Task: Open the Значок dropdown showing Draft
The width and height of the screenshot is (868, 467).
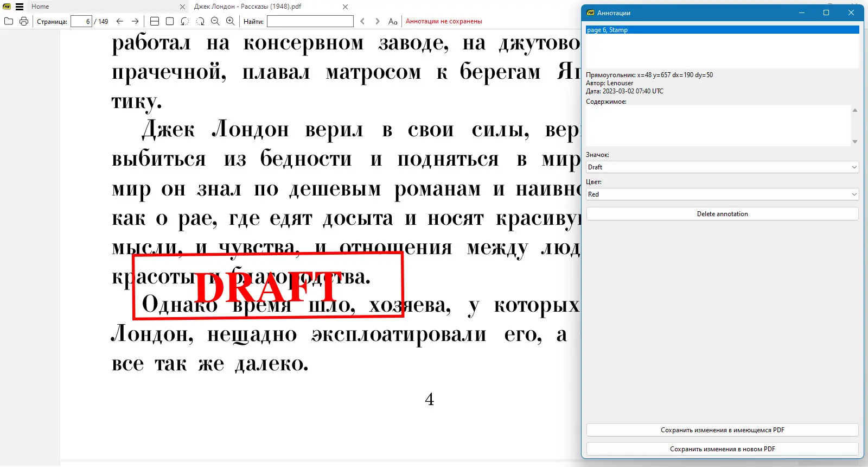Action: (x=723, y=167)
